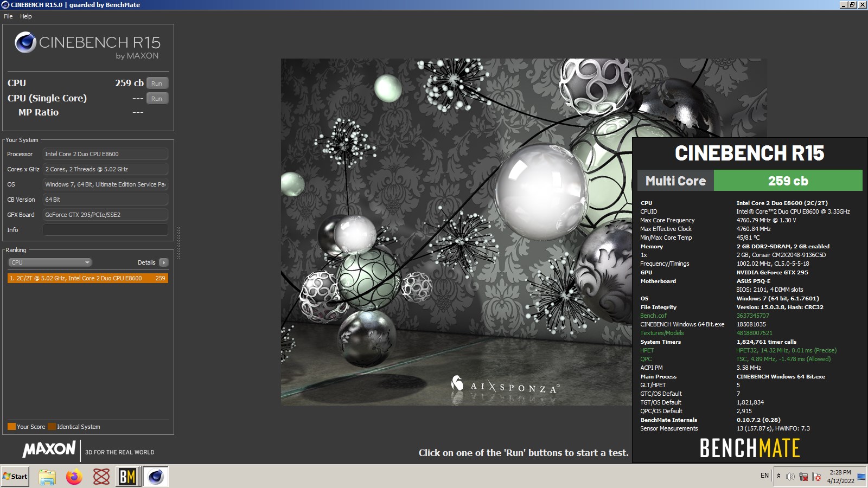Click the Your Score orange legend swatch
Screen dimensions: 868x488
[x=11, y=427]
